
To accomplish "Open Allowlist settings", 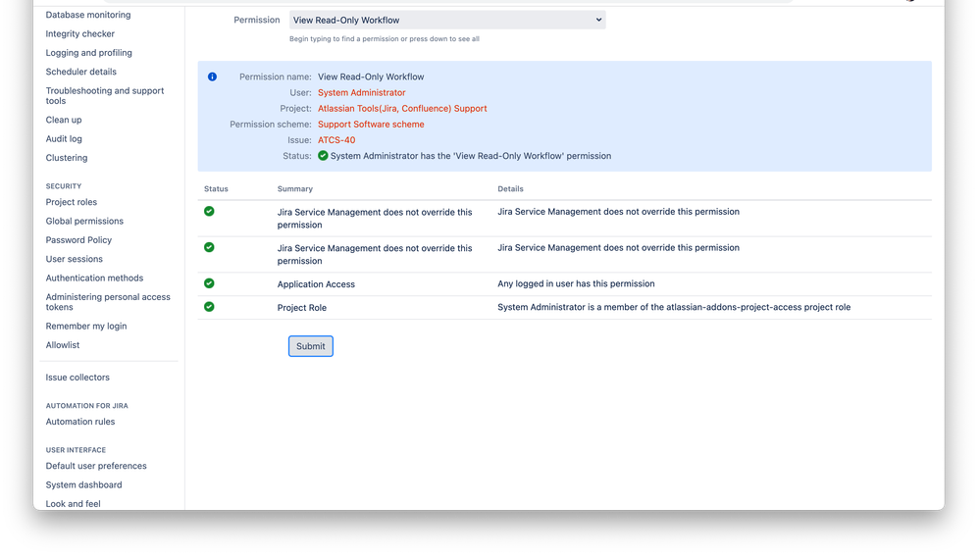I will [63, 344].
